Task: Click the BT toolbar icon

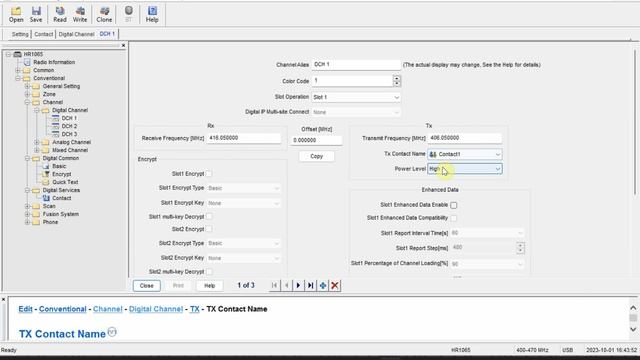Action: point(129,14)
